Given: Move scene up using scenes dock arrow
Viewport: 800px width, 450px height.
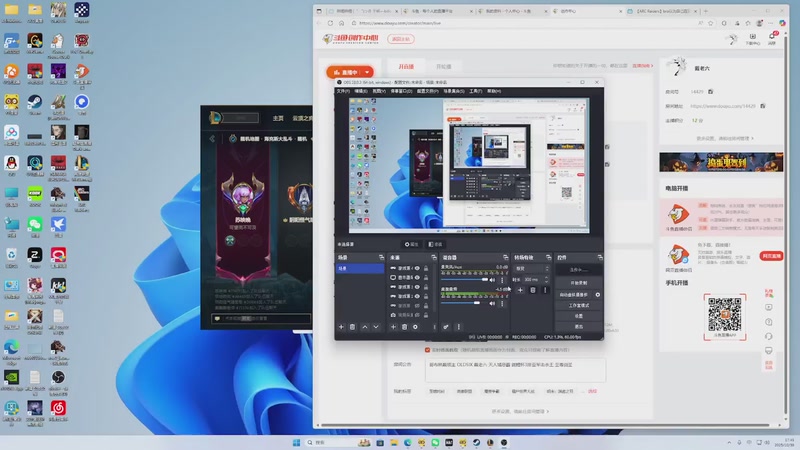Looking at the screenshot, I should coord(365,327).
